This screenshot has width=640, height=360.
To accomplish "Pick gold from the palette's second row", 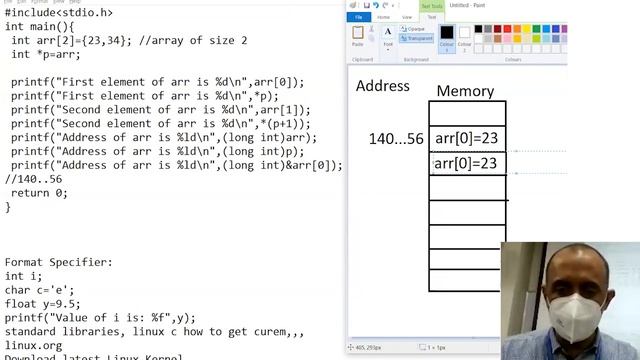I will click(517, 39).
